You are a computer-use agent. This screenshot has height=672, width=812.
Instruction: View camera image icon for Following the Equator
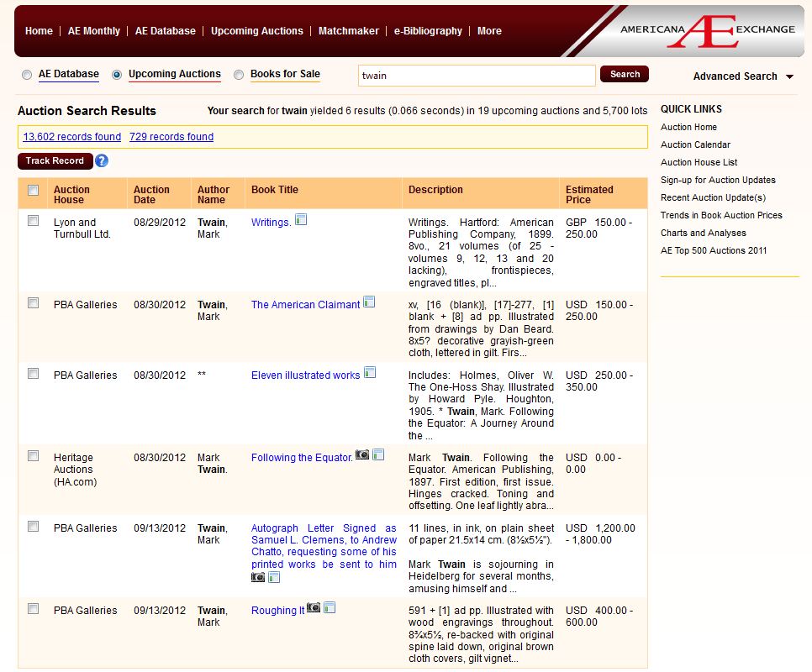(x=362, y=454)
